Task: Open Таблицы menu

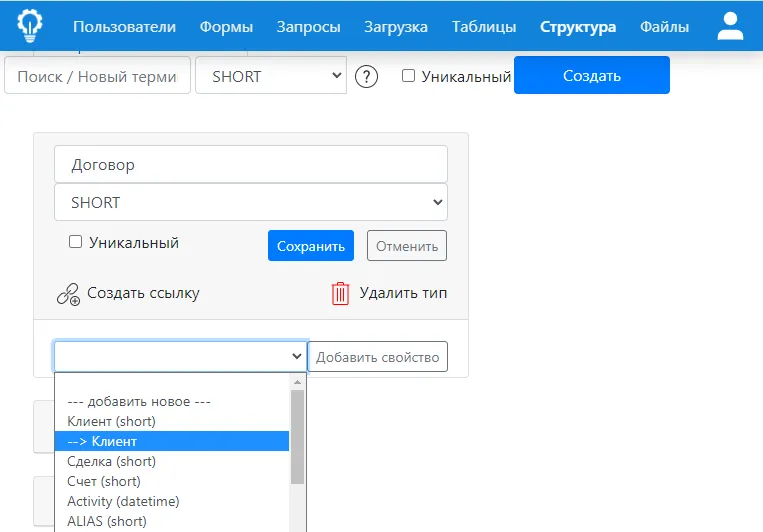Action: (484, 27)
